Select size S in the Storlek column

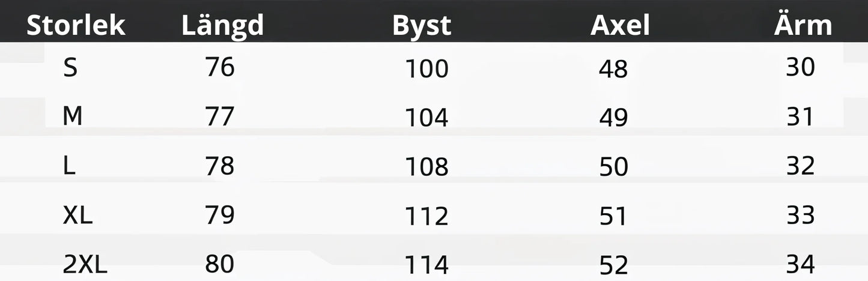pos(70,68)
